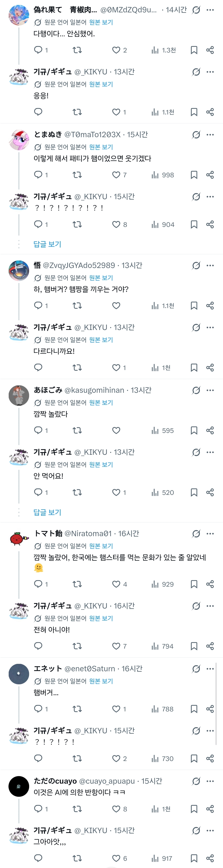View analytics on エネット's '햄버거...' reply
The image size is (223, 868).
pyautogui.click(x=155, y=709)
